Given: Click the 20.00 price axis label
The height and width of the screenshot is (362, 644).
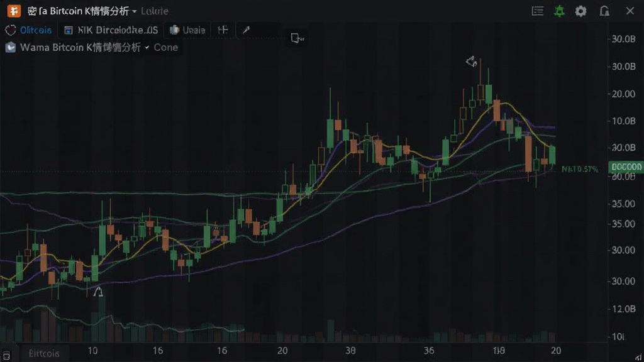Looking at the screenshot, I should 624,94.
